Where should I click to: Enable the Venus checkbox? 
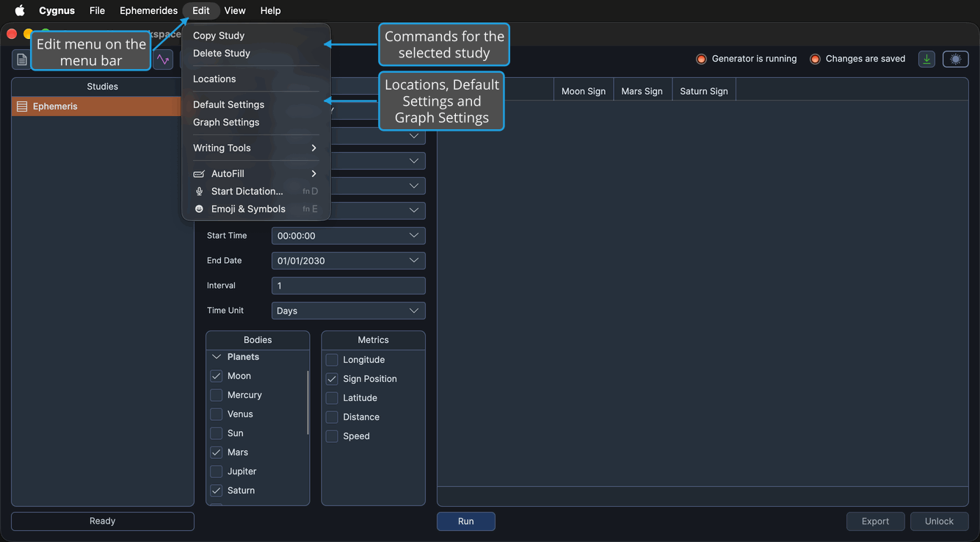[217, 414]
